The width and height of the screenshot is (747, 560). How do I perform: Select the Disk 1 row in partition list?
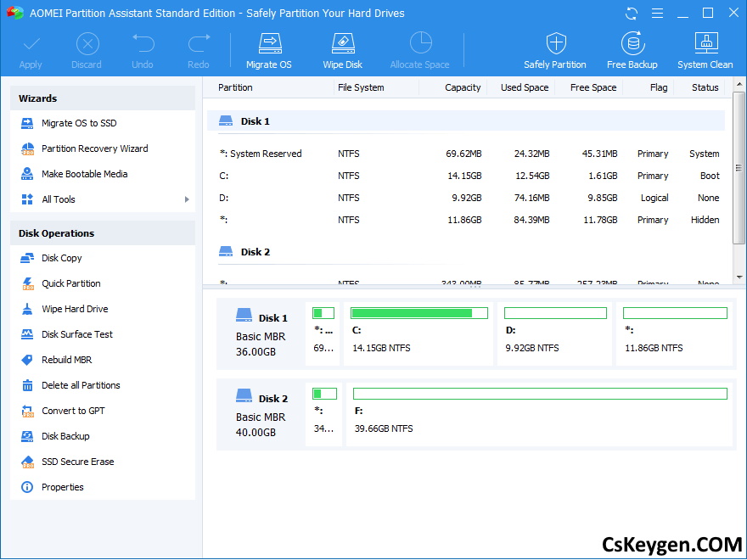coord(466,121)
